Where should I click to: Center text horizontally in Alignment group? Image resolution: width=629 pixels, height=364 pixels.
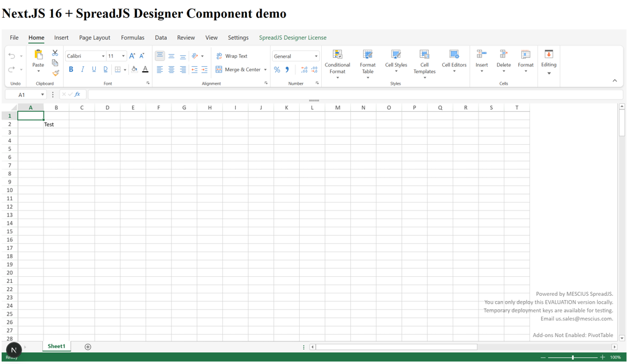pos(171,69)
